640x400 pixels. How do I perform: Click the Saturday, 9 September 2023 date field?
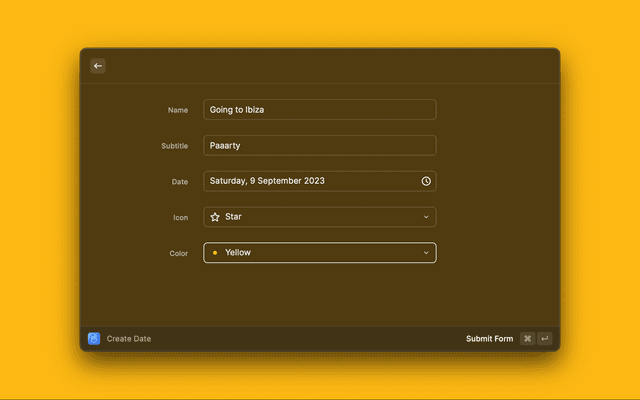pyautogui.click(x=310, y=181)
